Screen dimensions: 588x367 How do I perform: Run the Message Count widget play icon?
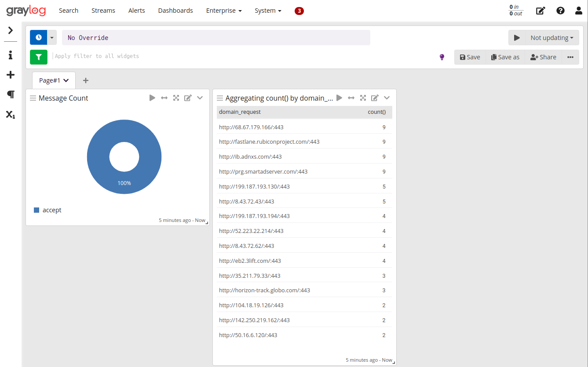click(152, 98)
